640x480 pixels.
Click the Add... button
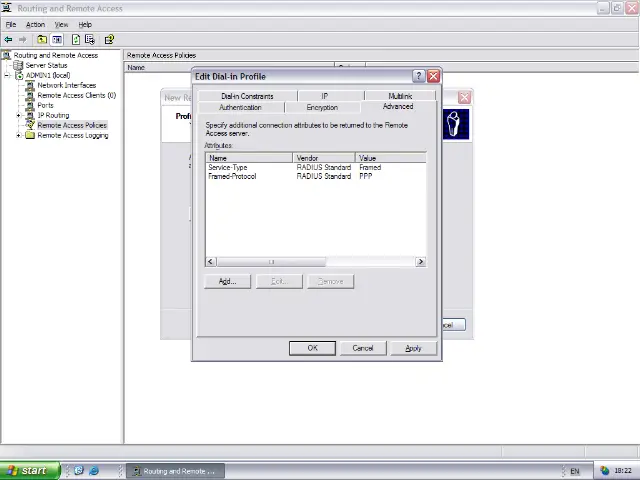point(227,281)
